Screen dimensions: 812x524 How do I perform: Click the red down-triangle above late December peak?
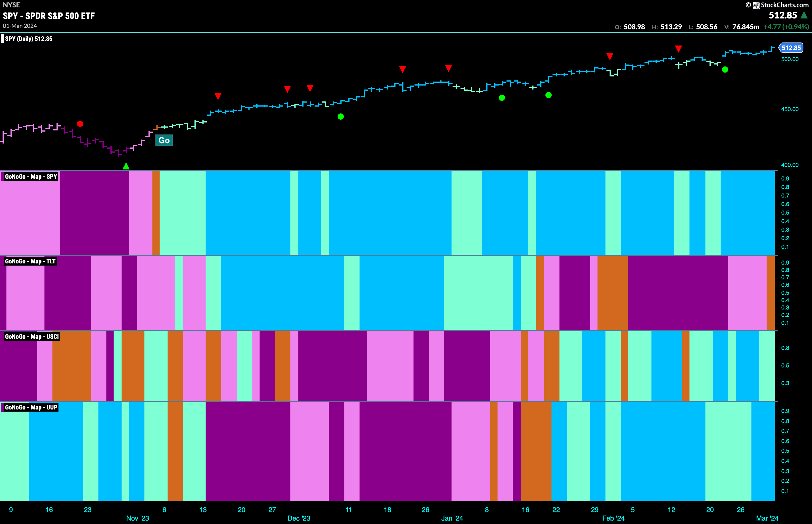[449, 68]
